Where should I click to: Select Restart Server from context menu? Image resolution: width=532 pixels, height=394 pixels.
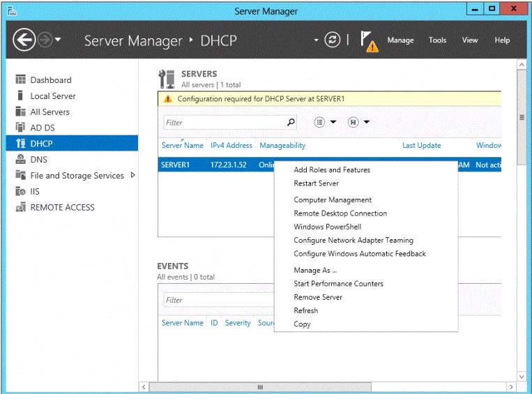[x=316, y=183]
